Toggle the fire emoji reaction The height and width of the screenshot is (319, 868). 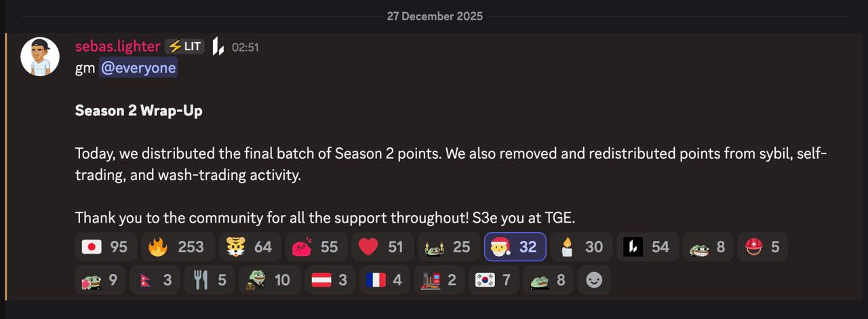click(x=178, y=247)
